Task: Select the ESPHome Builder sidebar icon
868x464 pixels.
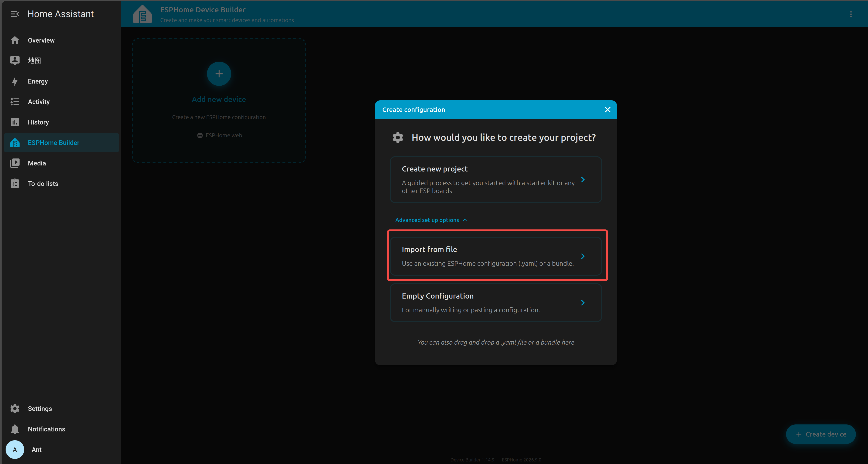Action: coord(15,143)
